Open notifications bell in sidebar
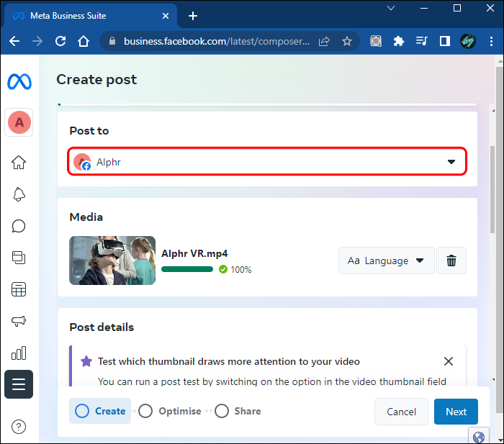 (x=19, y=194)
